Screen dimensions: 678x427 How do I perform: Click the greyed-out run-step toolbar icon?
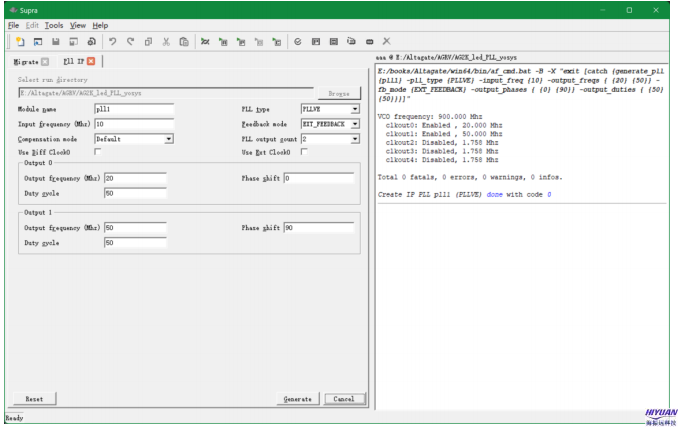pyautogui.click(x=259, y=41)
